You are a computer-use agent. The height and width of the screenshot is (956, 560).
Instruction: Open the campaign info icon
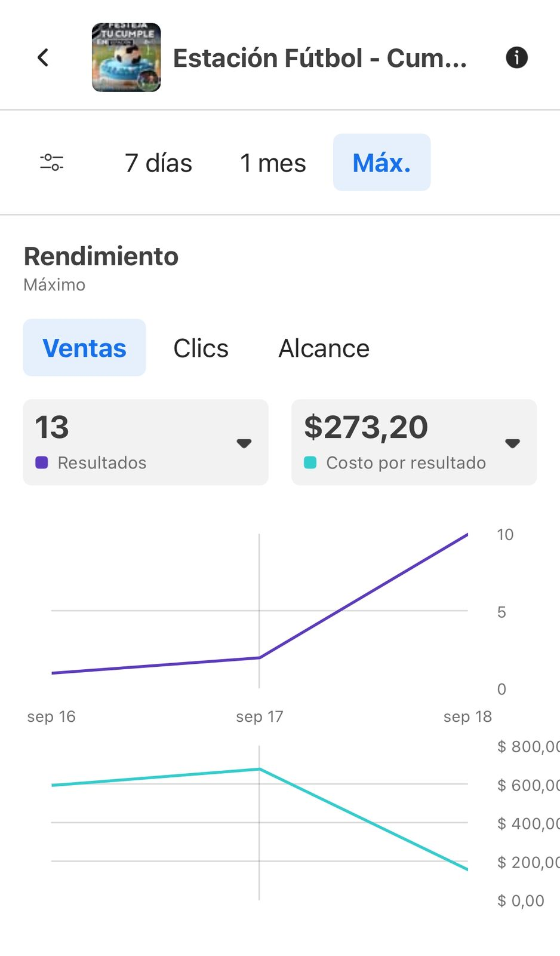pos(516,58)
